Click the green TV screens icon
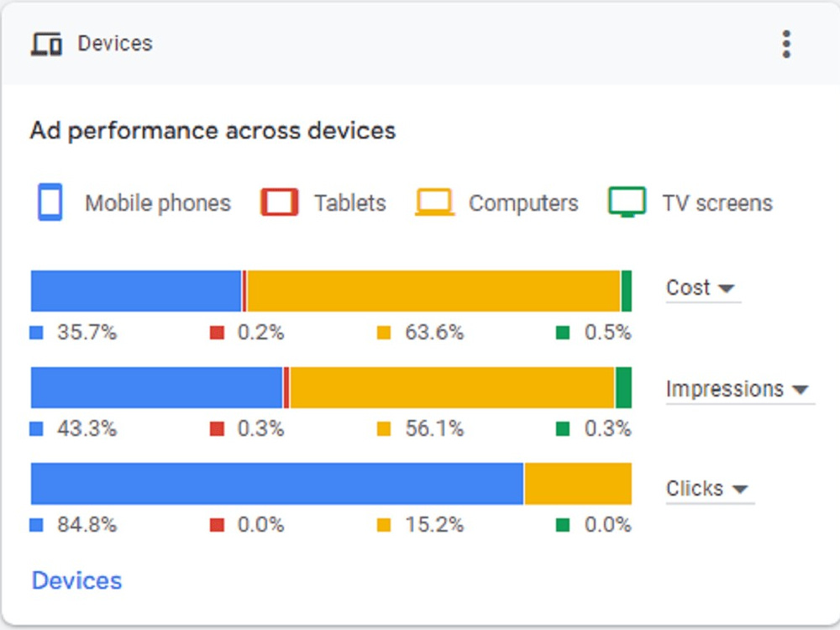 tap(627, 202)
